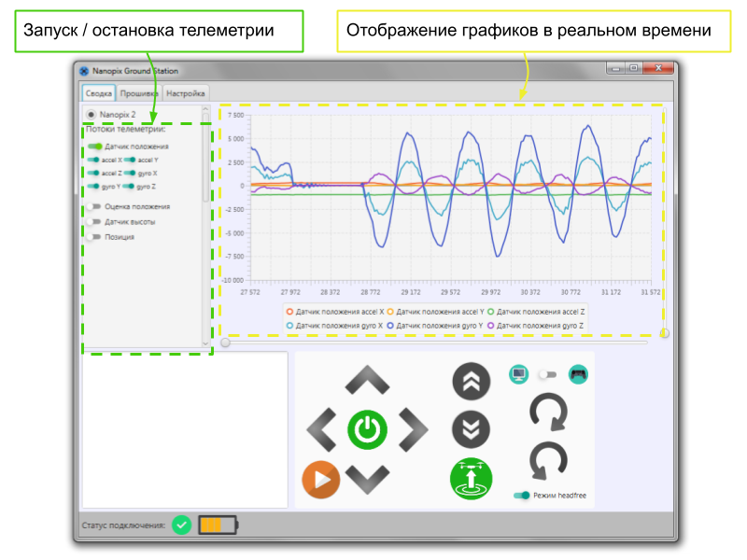This screenshot has width=747, height=560.
Task: Minimize the Nanopix Ground Station window
Action: (615, 68)
